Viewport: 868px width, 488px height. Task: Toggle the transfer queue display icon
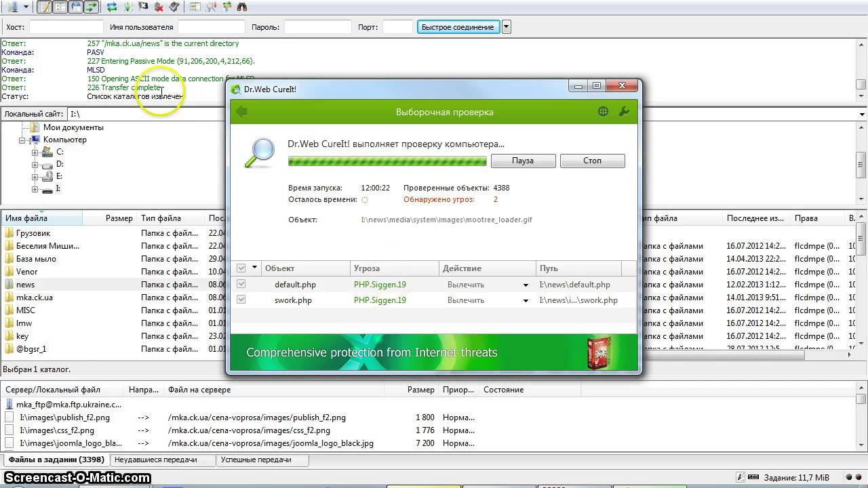pos(91,7)
